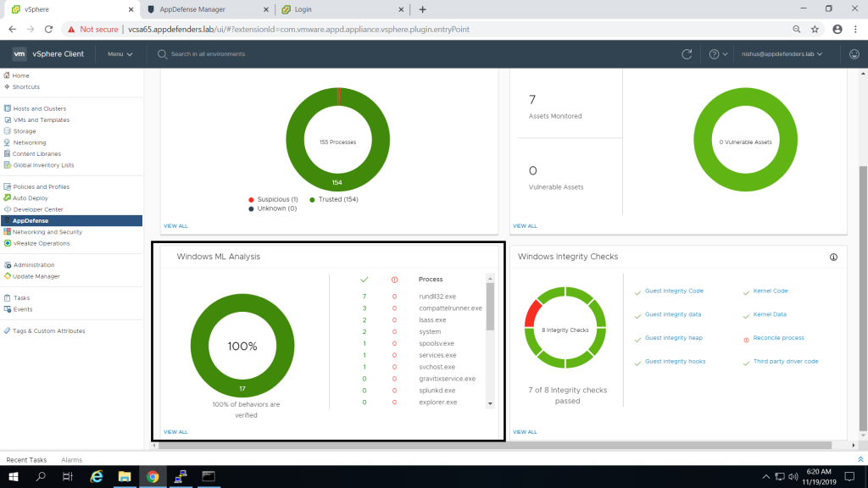
Task: Open the Reconcile process integrity check link
Action: coord(778,338)
